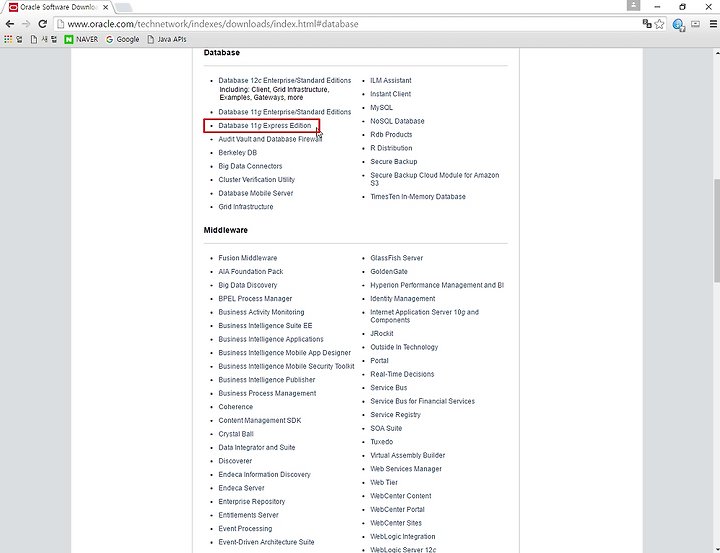This screenshot has width=720, height=553.
Task: Open the Google bookmark
Action: tap(122, 40)
